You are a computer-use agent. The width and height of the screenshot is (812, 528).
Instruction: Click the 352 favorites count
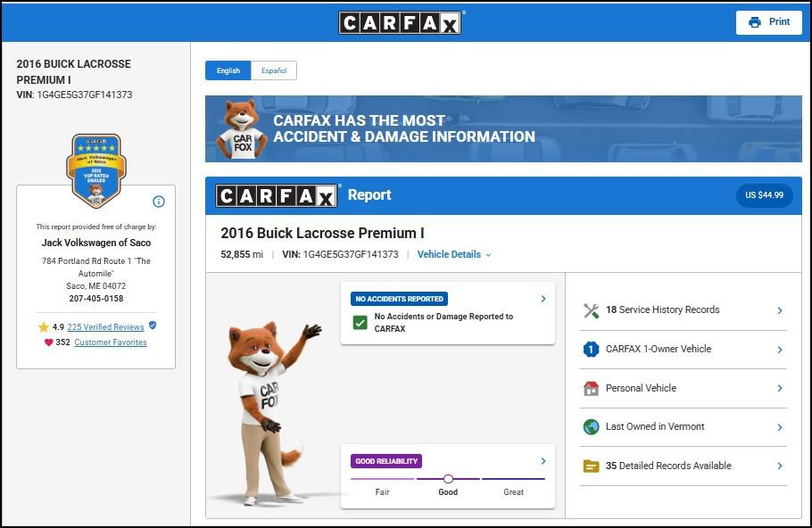62,342
